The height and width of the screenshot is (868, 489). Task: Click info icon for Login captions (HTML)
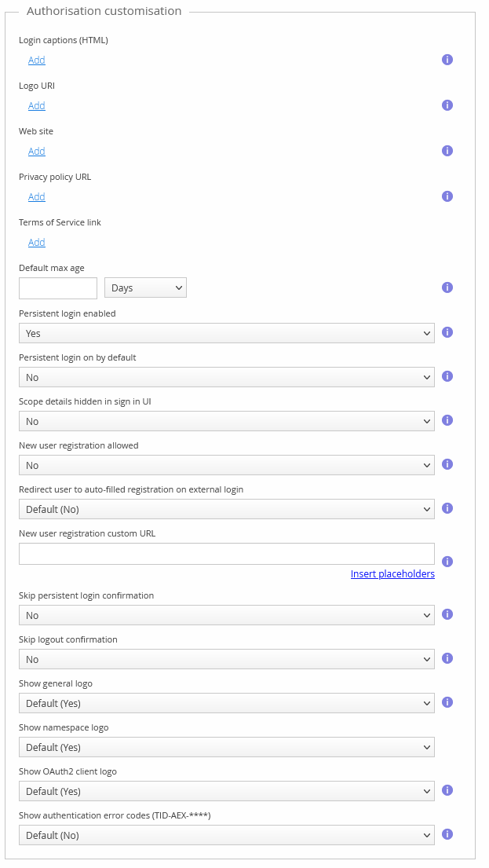tap(447, 60)
